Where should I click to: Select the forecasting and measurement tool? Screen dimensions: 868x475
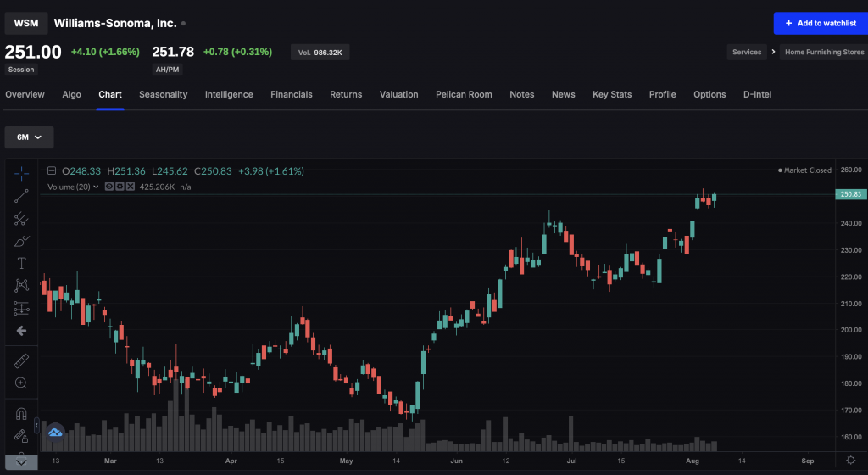21,309
